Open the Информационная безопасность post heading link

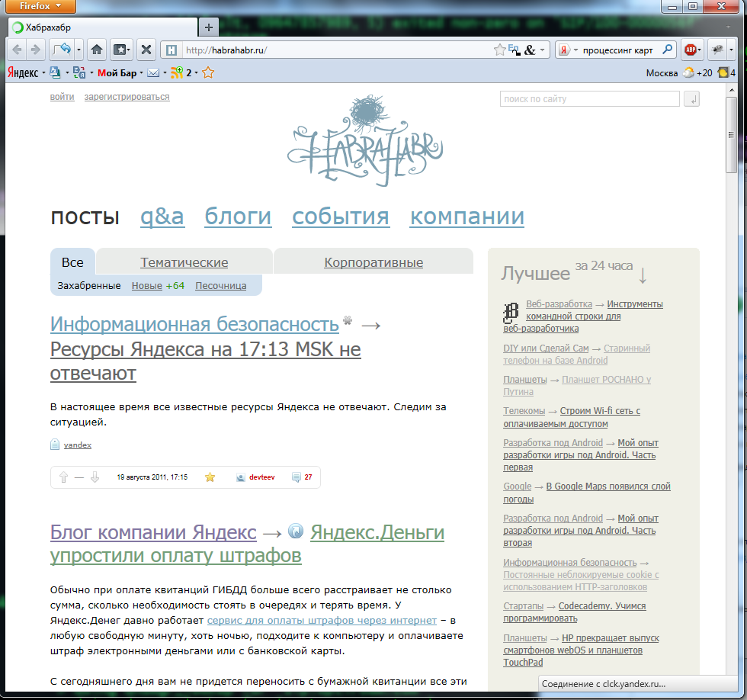194,324
